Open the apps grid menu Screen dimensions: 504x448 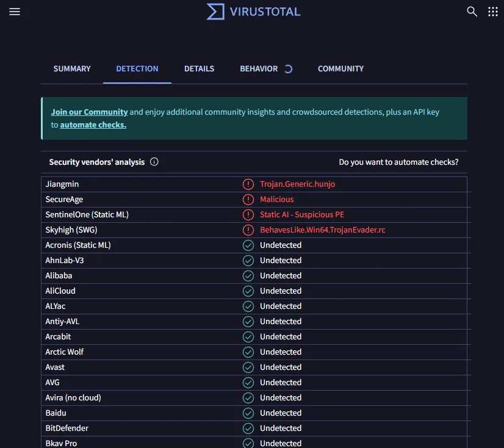492,12
